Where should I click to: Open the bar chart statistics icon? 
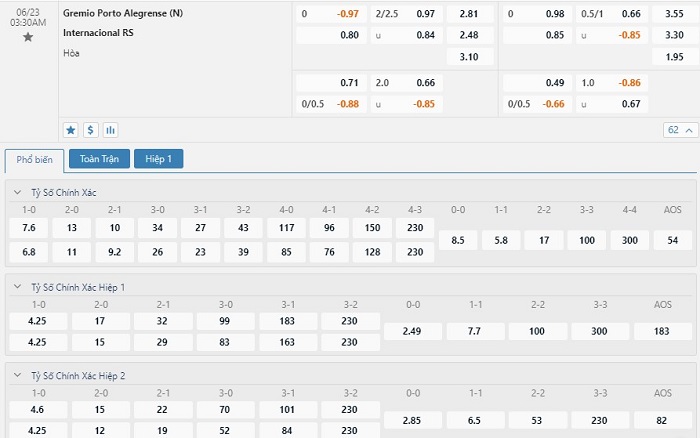click(x=110, y=130)
